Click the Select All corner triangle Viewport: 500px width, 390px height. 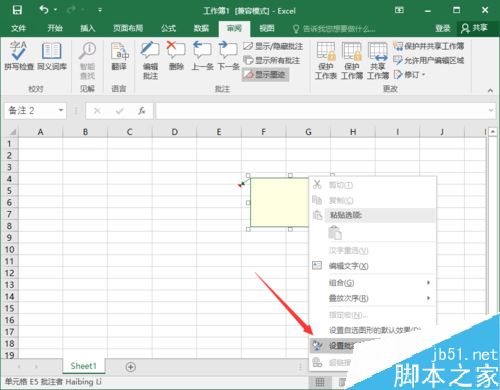[x=12, y=132]
